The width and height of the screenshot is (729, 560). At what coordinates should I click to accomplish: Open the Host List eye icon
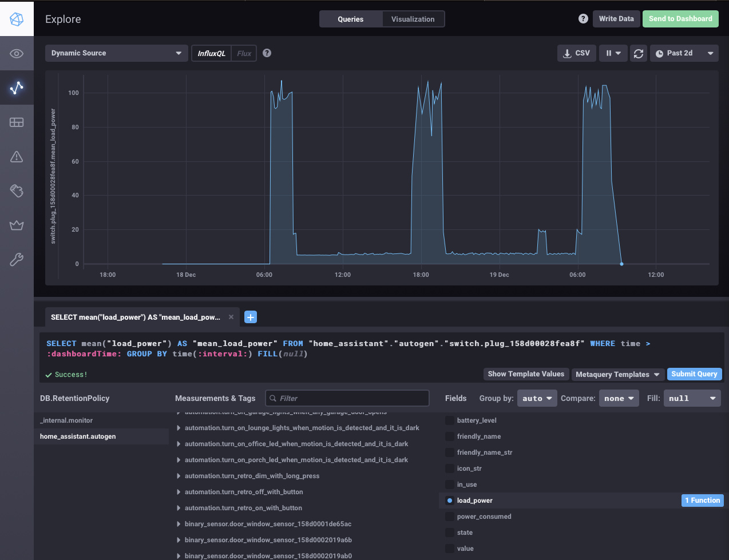coord(17,54)
